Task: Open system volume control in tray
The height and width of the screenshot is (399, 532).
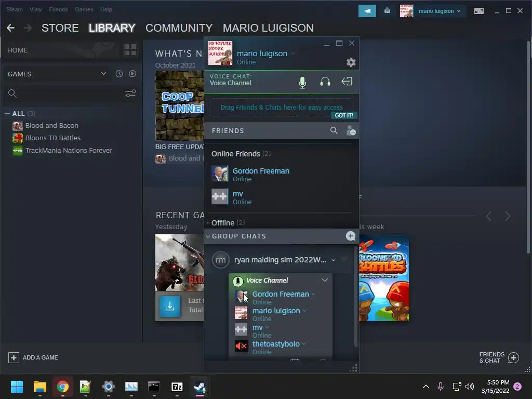Action: click(x=470, y=387)
